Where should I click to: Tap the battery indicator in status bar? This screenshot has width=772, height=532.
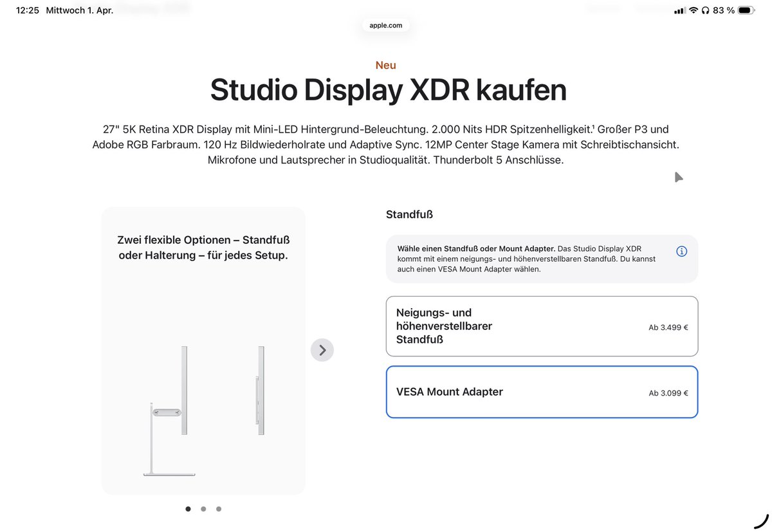(x=746, y=10)
